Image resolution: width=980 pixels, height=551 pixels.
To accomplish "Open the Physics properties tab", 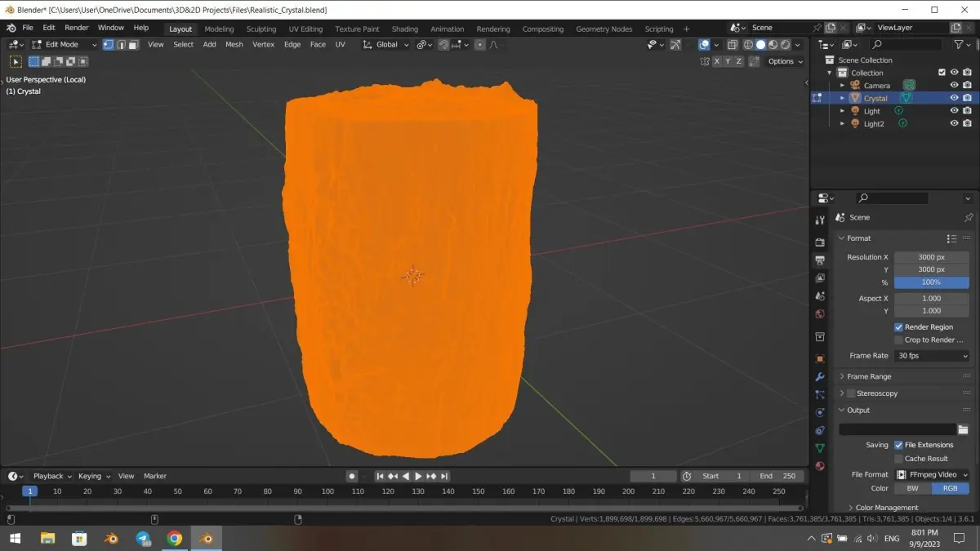I will coord(820,412).
